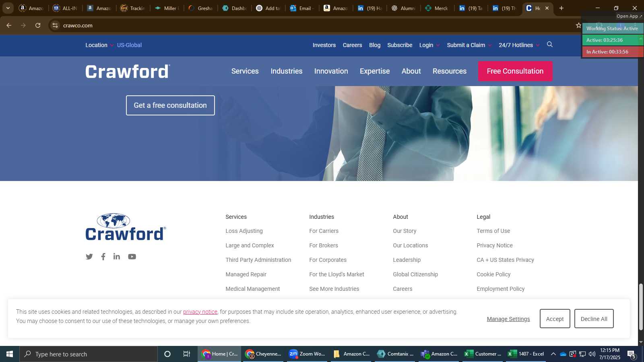Open OneDrive cloud icon in system tray
644x362 pixels.
pyautogui.click(x=563, y=354)
